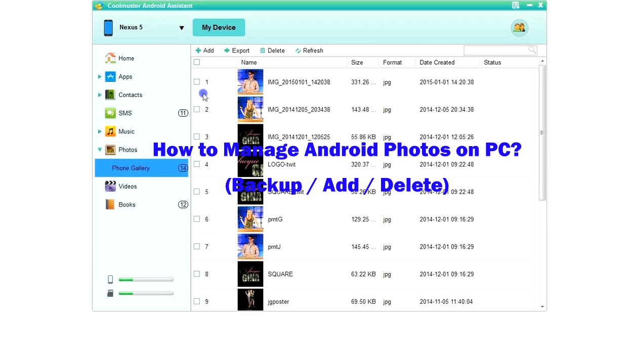Check the box for prntJ
Image resolution: width=636 pixels, height=364 pixels.
tap(197, 247)
